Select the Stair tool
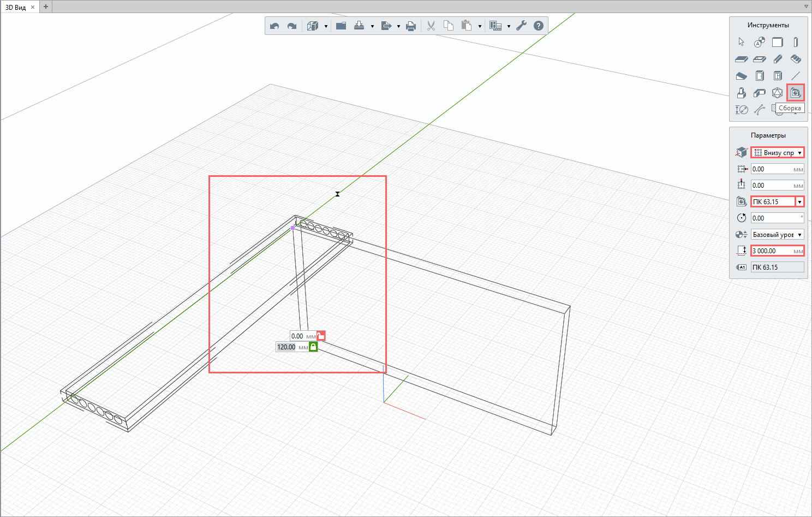The image size is (812, 517). pyautogui.click(x=796, y=59)
